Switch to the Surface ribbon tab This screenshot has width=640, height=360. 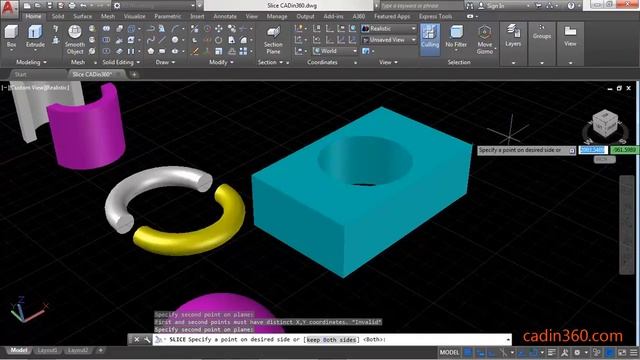[82, 16]
